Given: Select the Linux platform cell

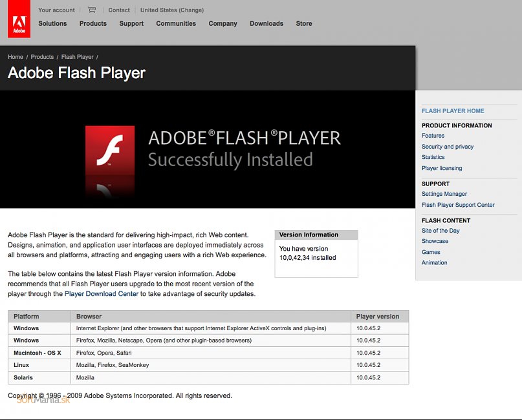Looking at the screenshot, I should click(x=39, y=365).
